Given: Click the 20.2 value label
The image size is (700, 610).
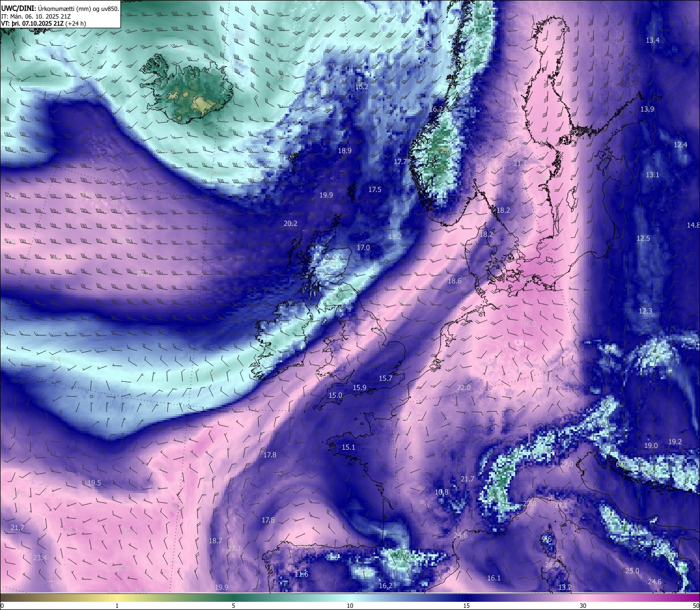Looking at the screenshot, I should pos(290,224).
